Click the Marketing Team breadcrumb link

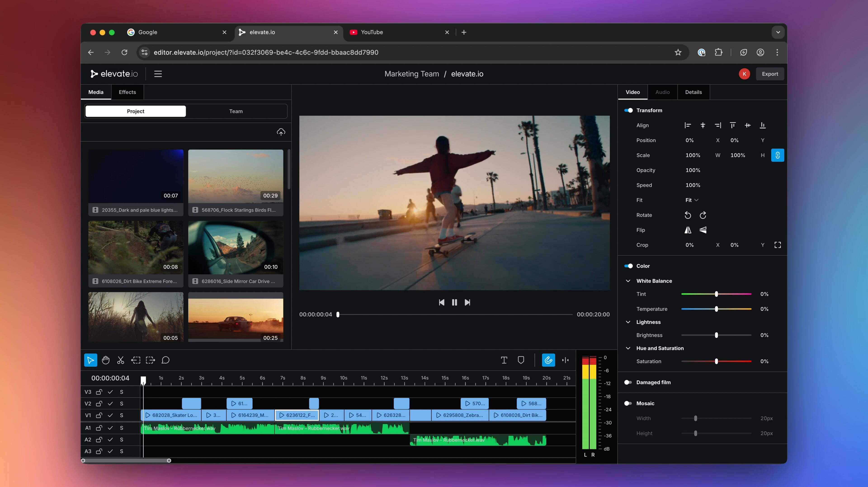pos(412,74)
